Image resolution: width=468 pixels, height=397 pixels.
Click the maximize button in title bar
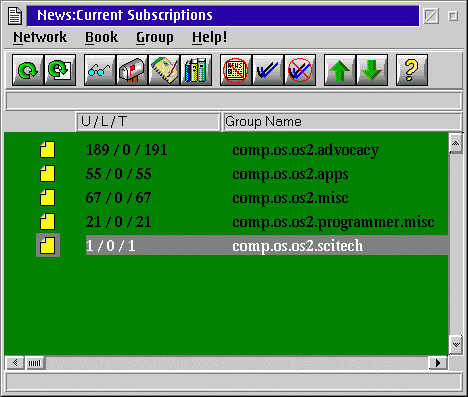tap(453, 16)
